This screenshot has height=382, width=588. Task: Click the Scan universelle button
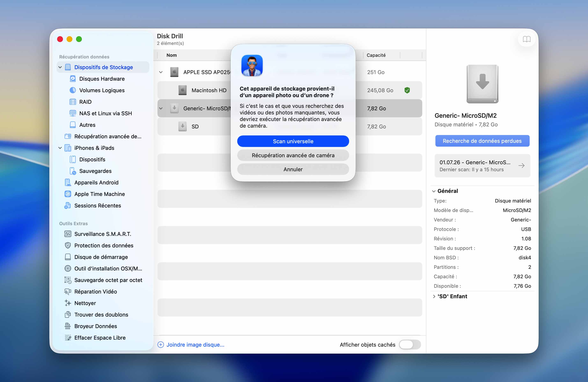293,141
